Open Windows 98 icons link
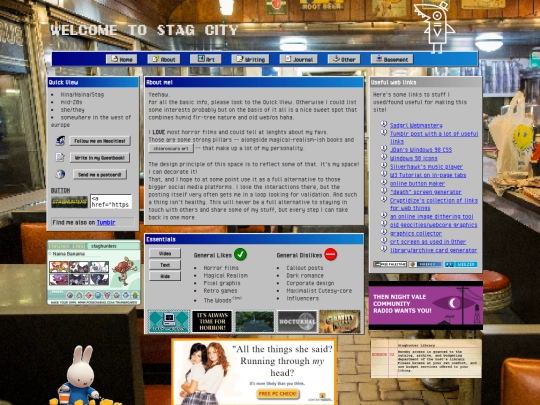Image resolution: width=540 pixels, height=405 pixels. pos(413,158)
